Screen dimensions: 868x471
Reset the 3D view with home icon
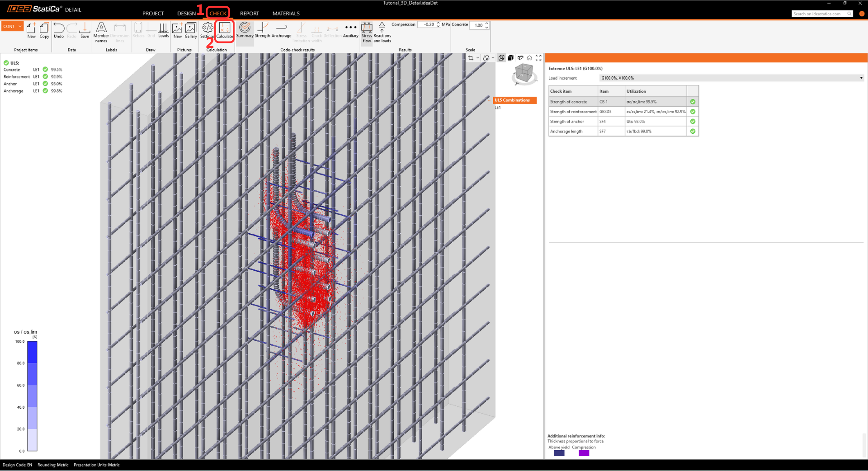[x=529, y=58]
